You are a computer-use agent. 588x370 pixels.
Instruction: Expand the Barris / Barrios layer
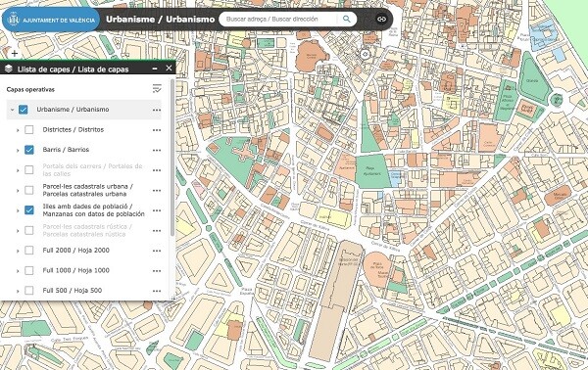click(18, 151)
